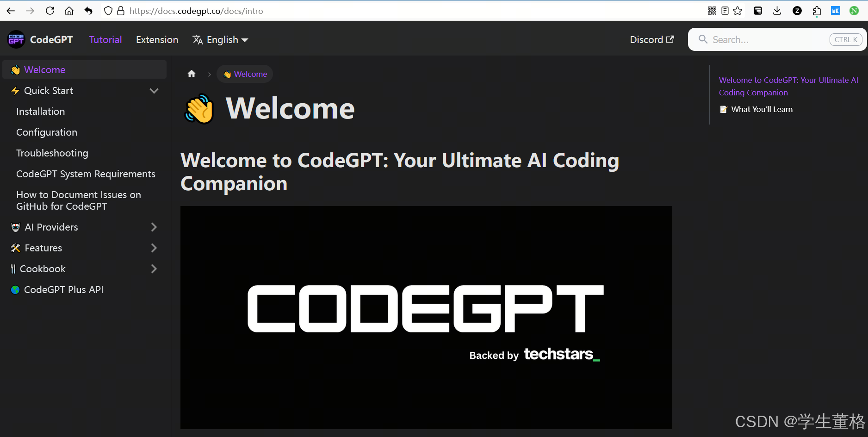Open the Downloads arrow icon

click(x=777, y=11)
